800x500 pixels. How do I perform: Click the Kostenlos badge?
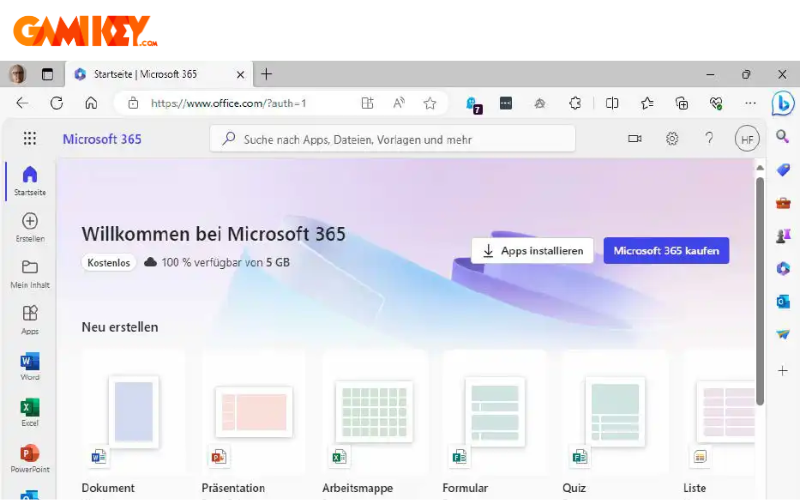click(109, 262)
